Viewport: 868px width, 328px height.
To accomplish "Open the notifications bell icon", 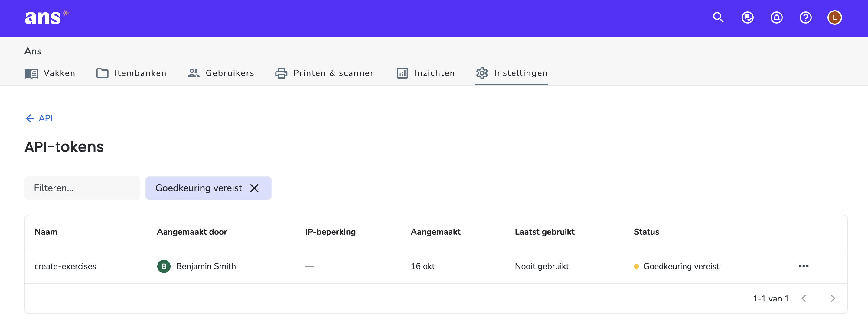I will coord(776,18).
